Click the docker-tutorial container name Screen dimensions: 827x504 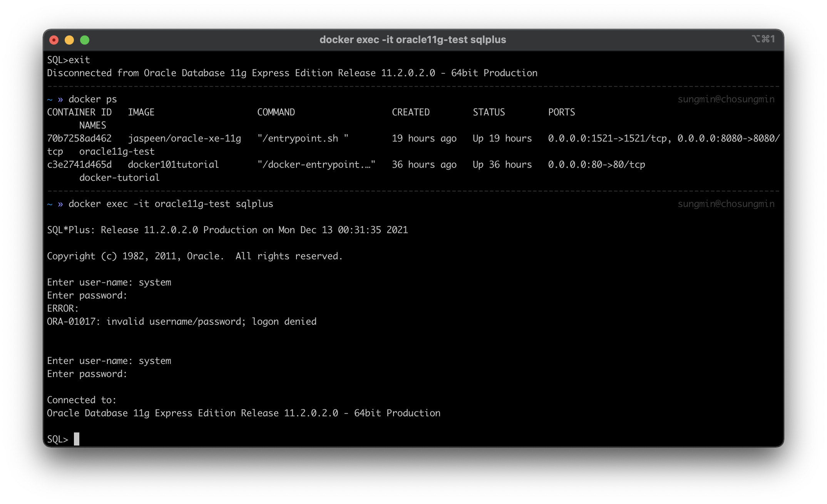[119, 178]
